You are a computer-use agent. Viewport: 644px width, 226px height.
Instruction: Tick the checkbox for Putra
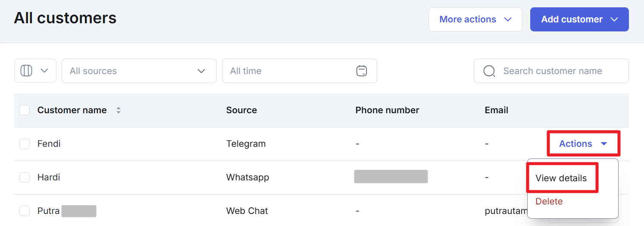[25, 211]
